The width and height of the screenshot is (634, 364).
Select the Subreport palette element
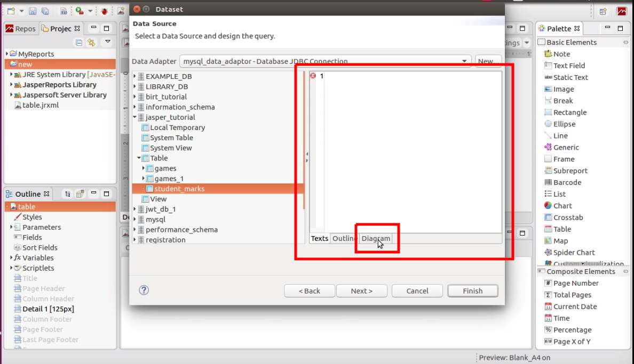tap(566, 171)
